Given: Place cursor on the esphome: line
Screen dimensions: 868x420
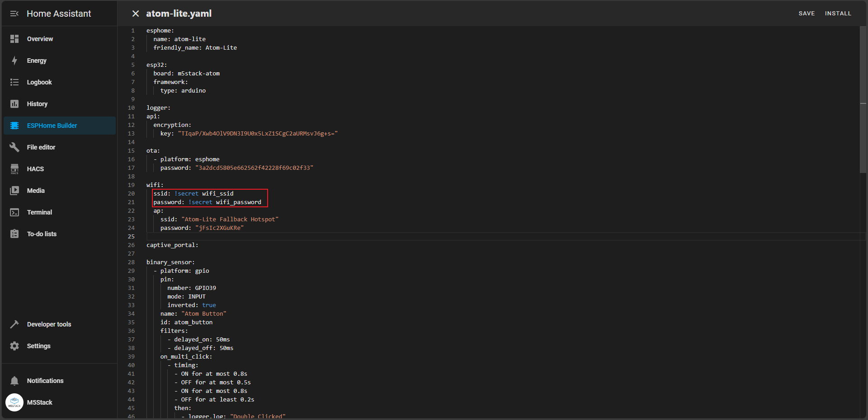Looking at the screenshot, I should pos(160,30).
